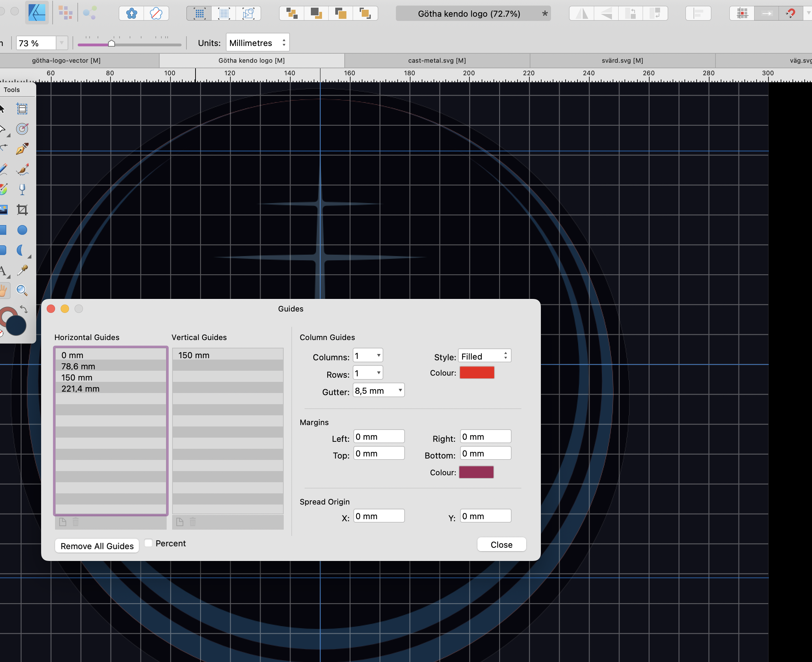This screenshot has width=812, height=662.
Task: Switch to cast-metal.svg document tab
Action: [437, 60]
